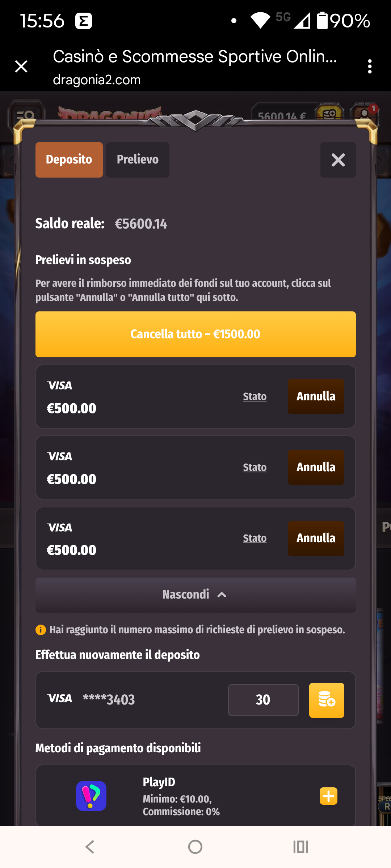The height and width of the screenshot is (868, 391).
Task: Open Stato link of second withdrawal
Action: click(x=255, y=468)
